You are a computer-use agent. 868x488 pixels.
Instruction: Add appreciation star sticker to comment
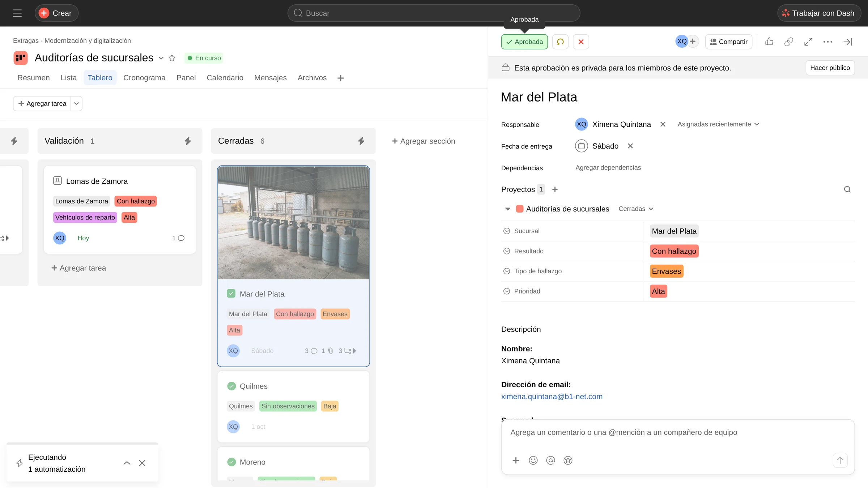568,460
